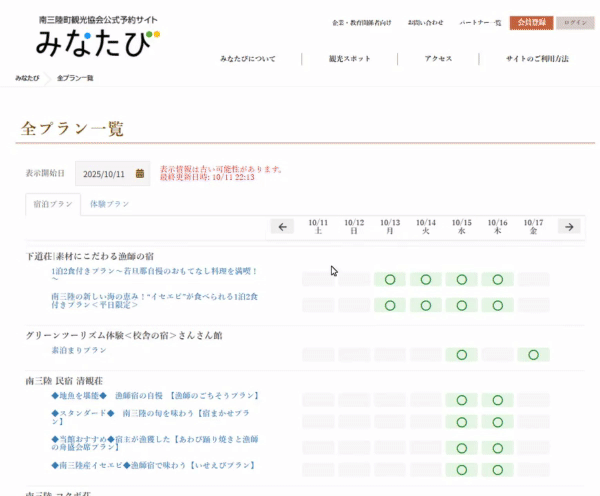
Task: Select 10/16 circle for あわび踊り焼き plan
Action: [x=497, y=448]
